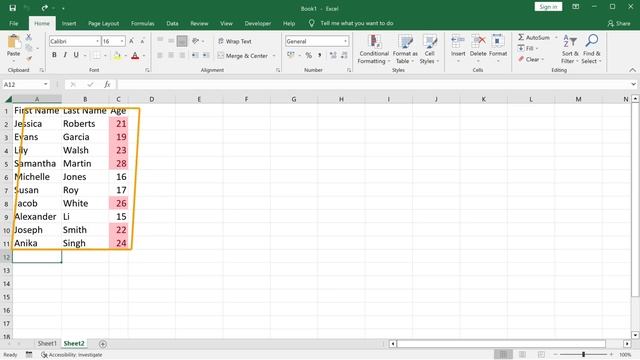Screen dimensions: 640x360
Task: Click the Decrease Font Size icon
Action: [x=142, y=41]
